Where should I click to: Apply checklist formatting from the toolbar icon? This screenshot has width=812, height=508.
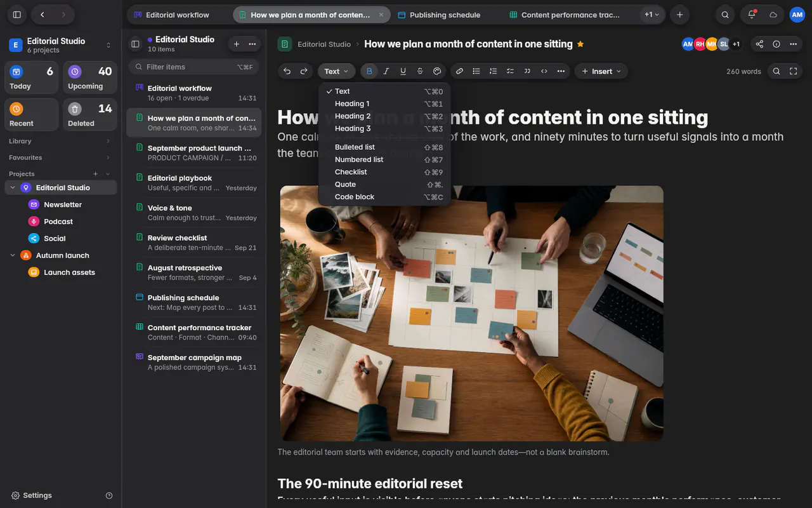point(510,71)
